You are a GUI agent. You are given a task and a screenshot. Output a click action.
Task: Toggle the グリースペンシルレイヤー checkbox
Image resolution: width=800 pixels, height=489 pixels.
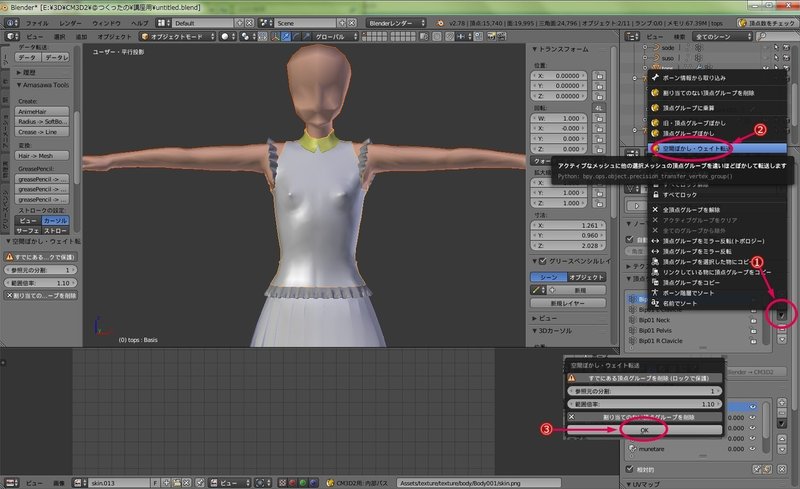click(x=542, y=261)
